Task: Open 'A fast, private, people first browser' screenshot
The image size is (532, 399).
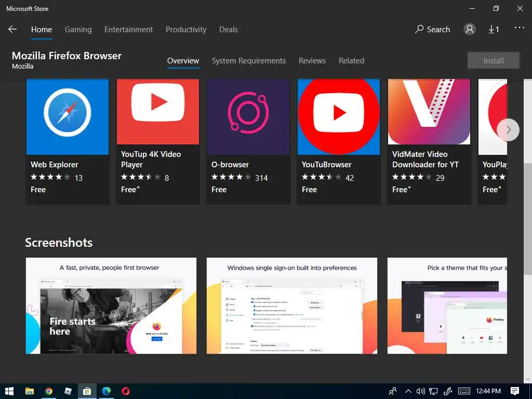Action: coord(111,305)
